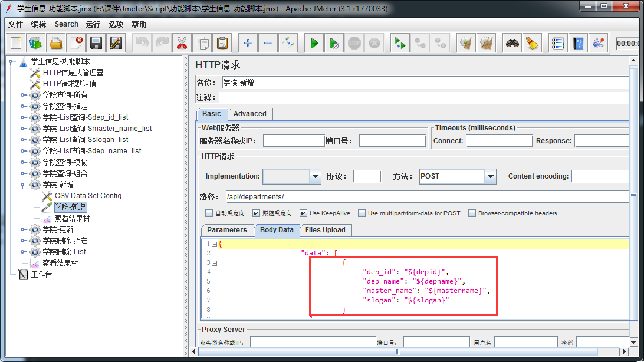Open the 帮助 menu
The image size is (644, 362).
139,24
